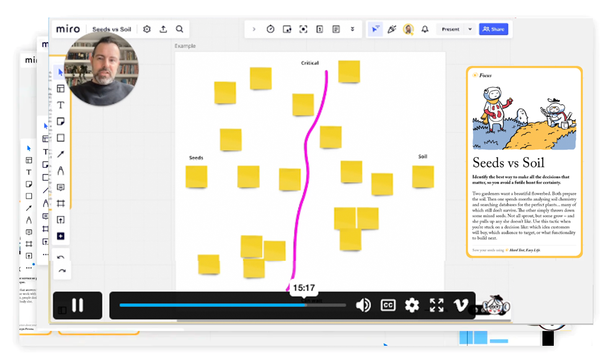This screenshot has height=364, width=602.
Task: Mute the video volume
Action: point(363,305)
